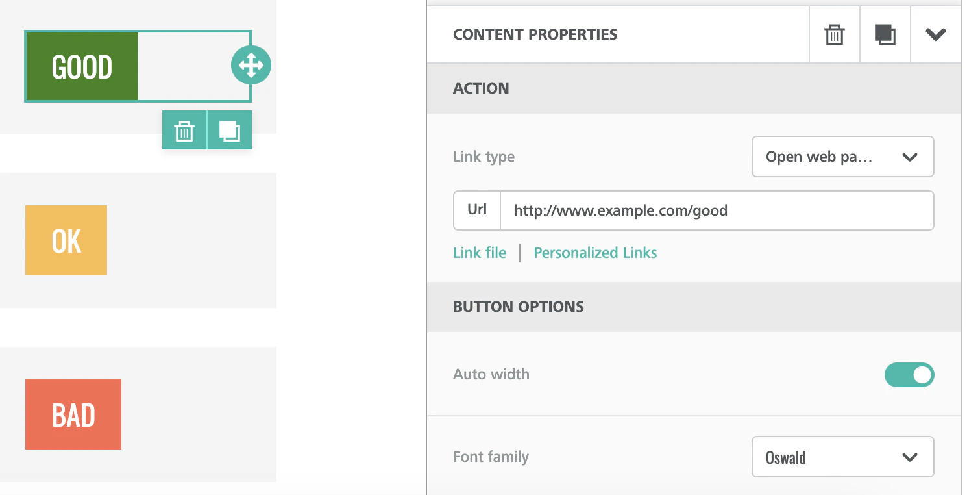Image resolution: width=980 pixels, height=495 pixels.
Task: Click the CONTENT PROPERTIES title
Action: pos(535,35)
